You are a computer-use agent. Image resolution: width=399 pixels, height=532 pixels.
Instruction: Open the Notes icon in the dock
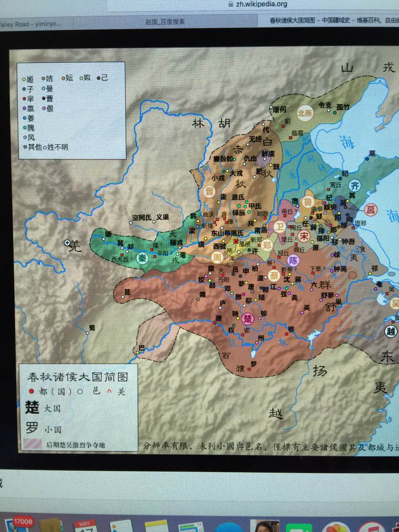point(156,526)
